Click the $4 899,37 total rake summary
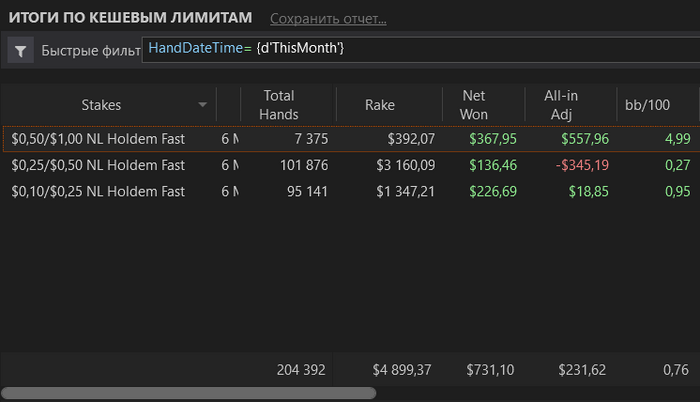The image size is (700, 402). pos(402,369)
